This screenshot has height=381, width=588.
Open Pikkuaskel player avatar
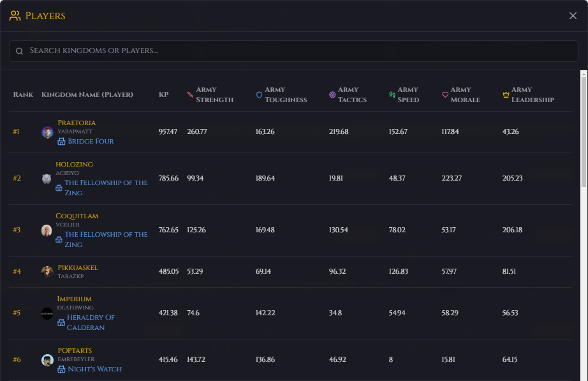pos(47,272)
